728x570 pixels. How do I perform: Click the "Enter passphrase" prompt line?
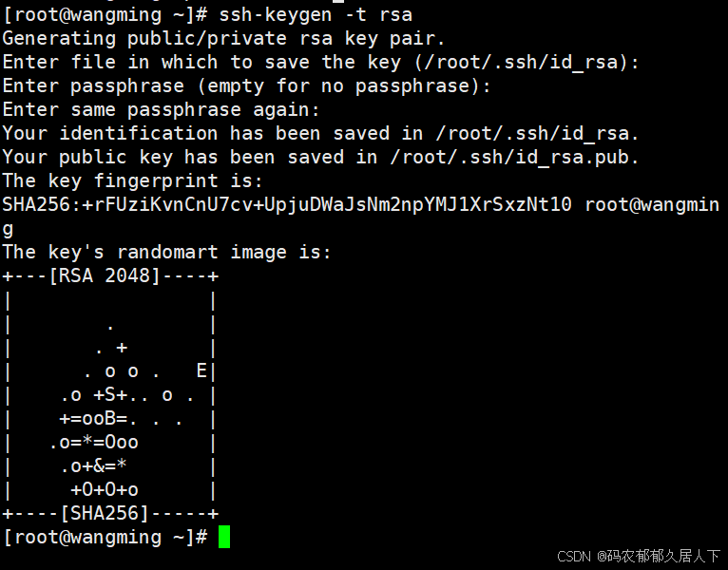pos(246,86)
